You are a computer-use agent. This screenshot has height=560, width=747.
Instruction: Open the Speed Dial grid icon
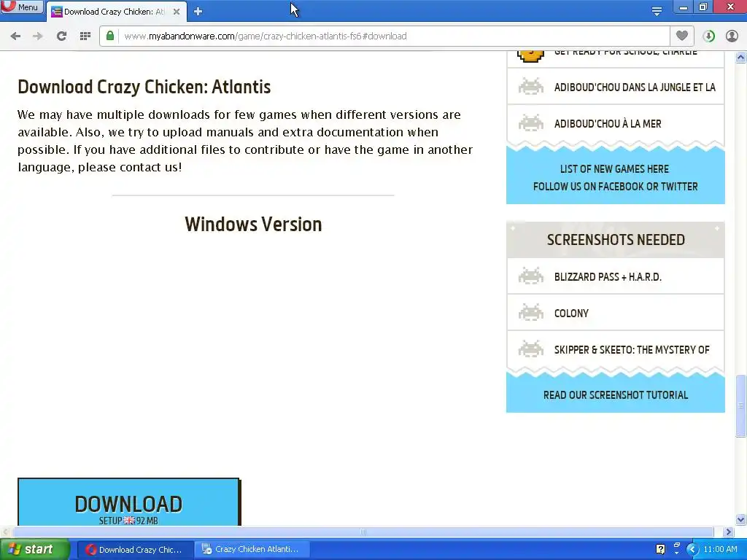point(85,36)
